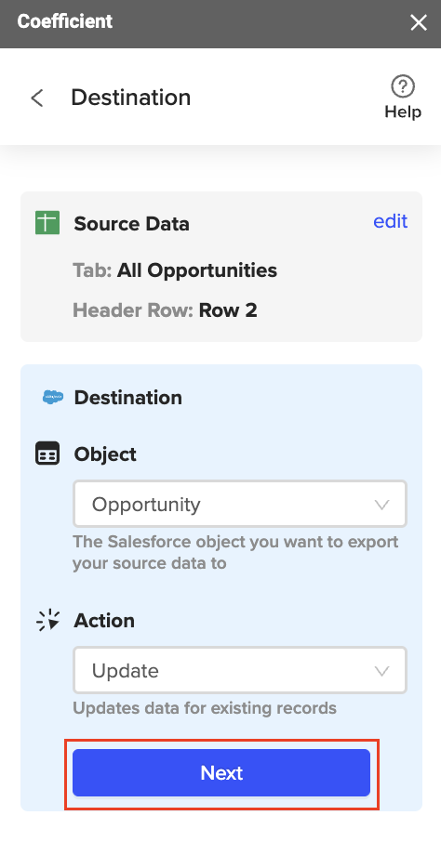Image resolution: width=441 pixels, height=868 pixels.
Task: Click the Salesforce cloud icon
Action: pos(53,397)
